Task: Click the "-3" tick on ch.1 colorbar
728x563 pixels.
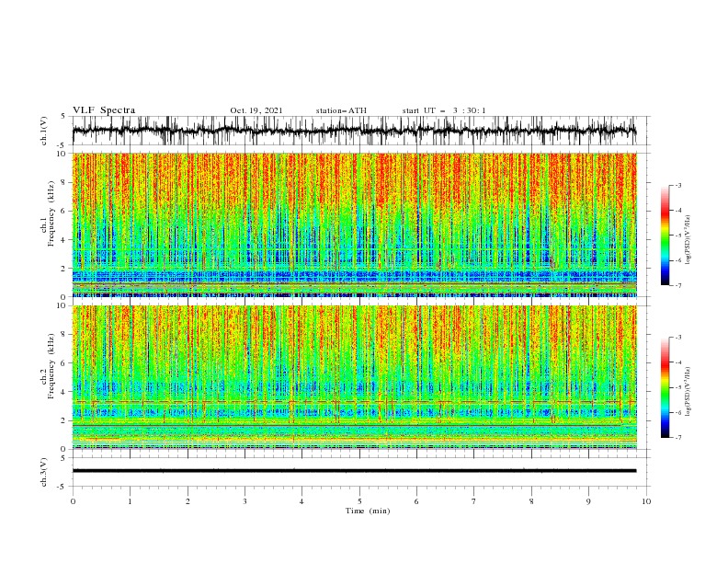Action: click(x=678, y=185)
